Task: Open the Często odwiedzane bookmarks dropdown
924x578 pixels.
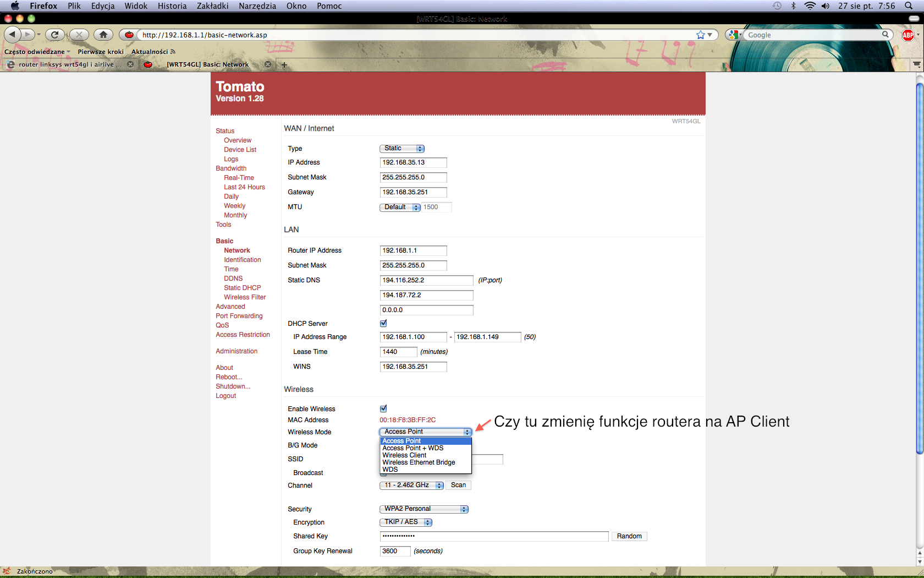Action: pos(37,52)
